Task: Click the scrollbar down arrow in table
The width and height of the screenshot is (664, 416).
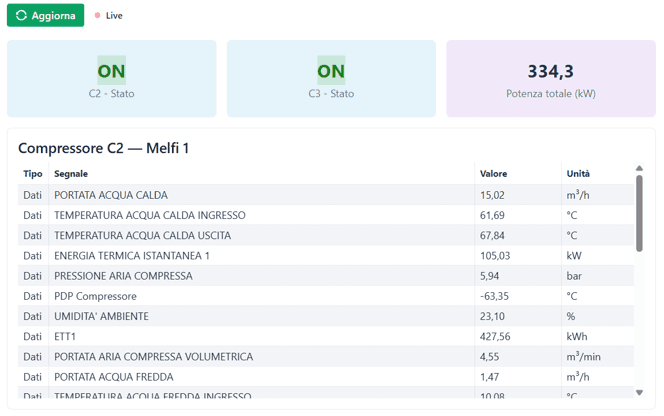Action: [x=639, y=393]
